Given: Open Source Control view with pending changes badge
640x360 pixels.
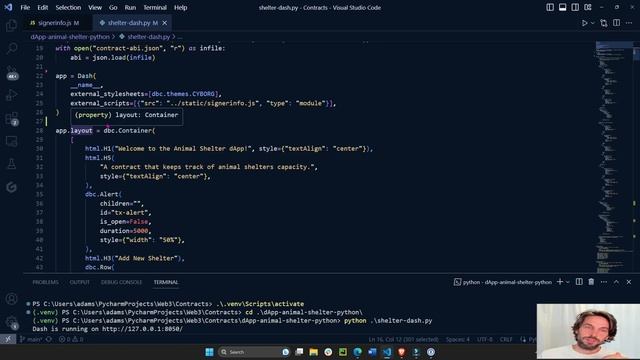Looking at the screenshot, I should pos(11,72).
